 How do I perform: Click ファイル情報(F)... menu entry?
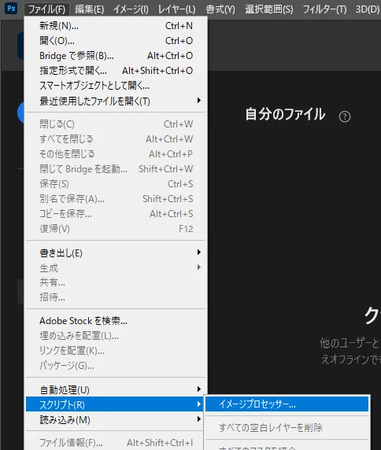(x=116, y=443)
